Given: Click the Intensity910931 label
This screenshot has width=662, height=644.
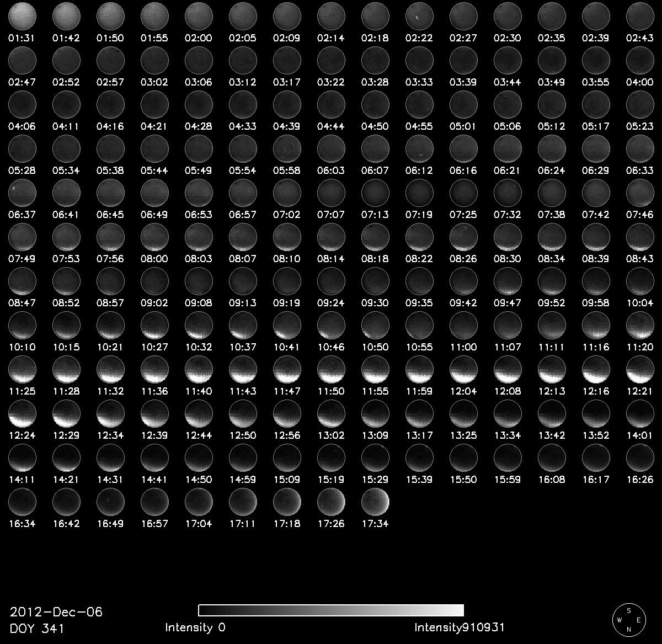Looking at the screenshot, I should tap(459, 627).
